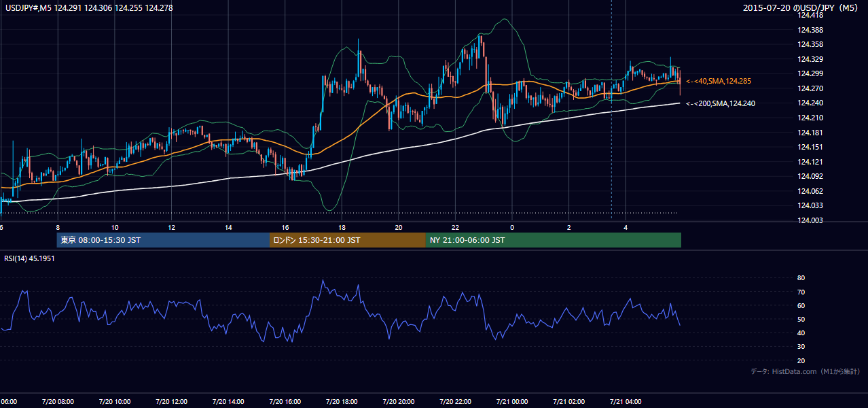The height and width of the screenshot is (408, 868).
Task: Click the RSI(14) 45.1951 indicator label
Action: (29, 258)
